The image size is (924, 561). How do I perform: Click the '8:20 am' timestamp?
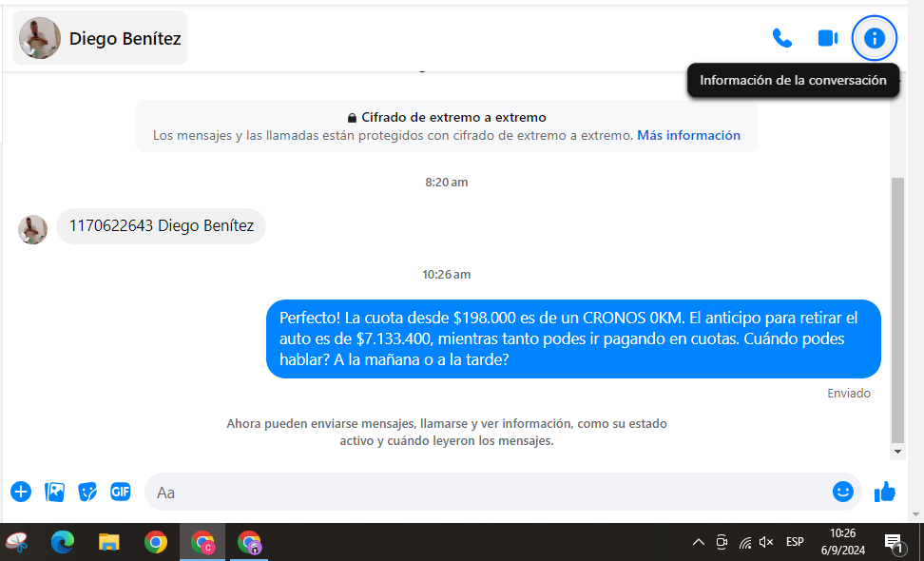[447, 183]
